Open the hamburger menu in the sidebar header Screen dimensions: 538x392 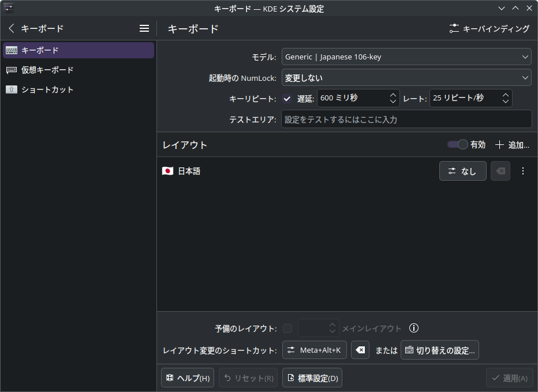click(x=144, y=28)
